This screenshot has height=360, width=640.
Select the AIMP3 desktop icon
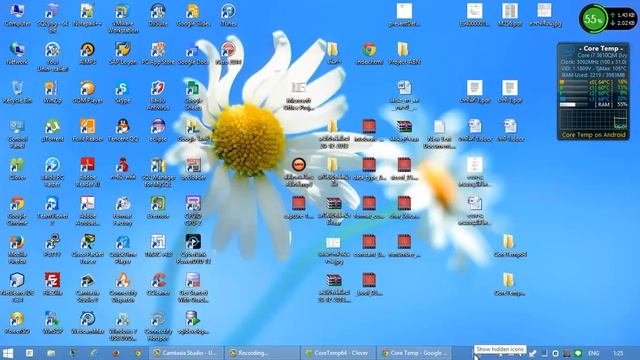[x=88, y=53]
